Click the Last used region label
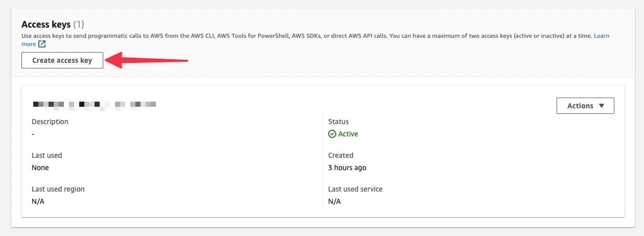 pyautogui.click(x=58, y=189)
